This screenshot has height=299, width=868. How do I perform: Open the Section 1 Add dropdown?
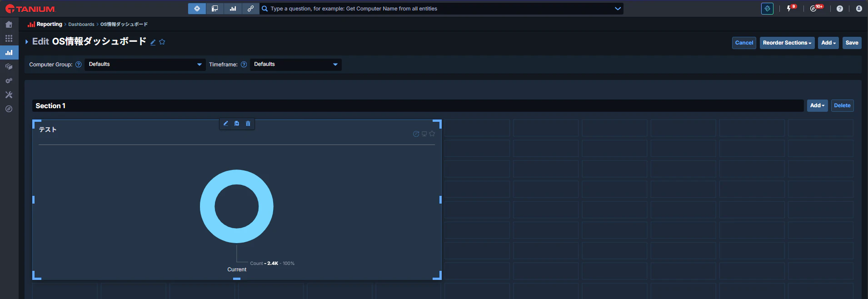click(818, 105)
